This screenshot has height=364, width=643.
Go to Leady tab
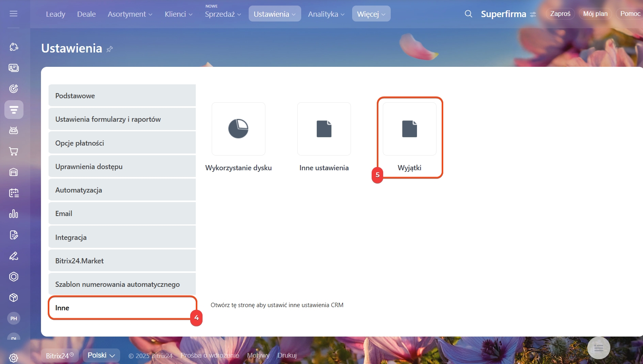point(55,14)
